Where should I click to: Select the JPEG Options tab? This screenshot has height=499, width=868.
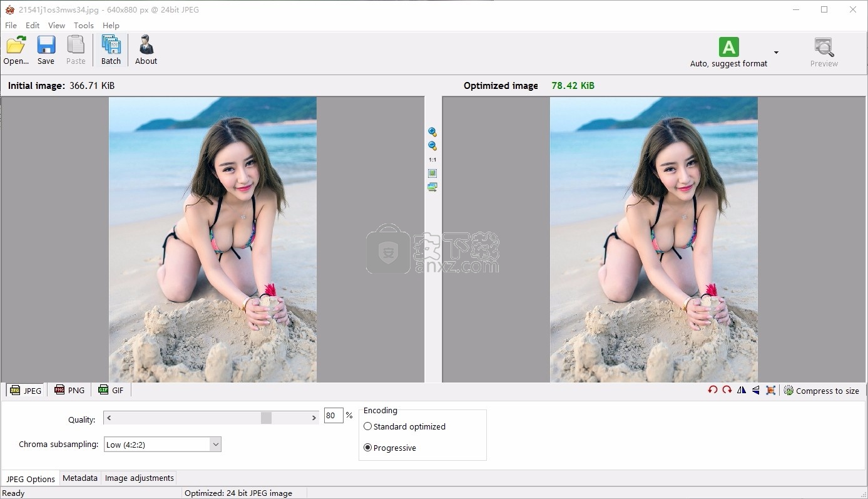pyautogui.click(x=31, y=479)
